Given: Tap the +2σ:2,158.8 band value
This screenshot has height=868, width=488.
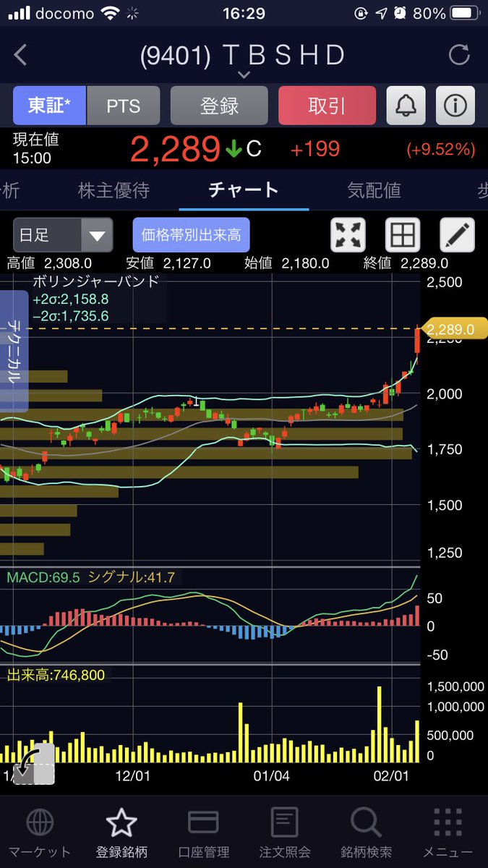Looking at the screenshot, I should click(x=70, y=299).
